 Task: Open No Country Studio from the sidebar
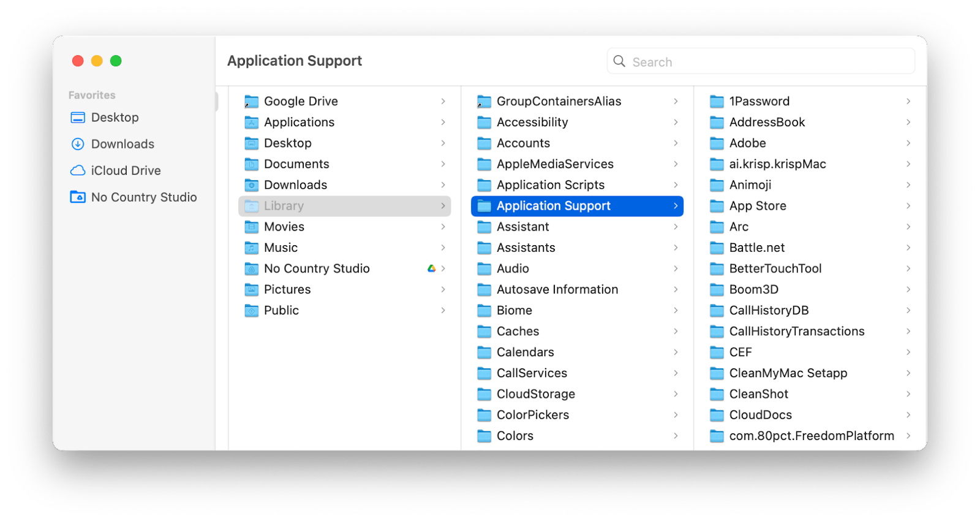click(143, 197)
